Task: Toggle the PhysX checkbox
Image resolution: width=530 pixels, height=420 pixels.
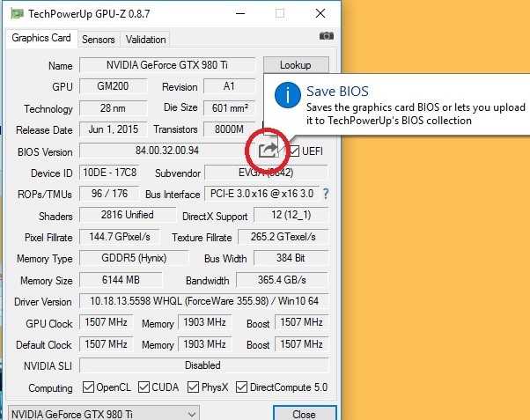Action: [193, 387]
